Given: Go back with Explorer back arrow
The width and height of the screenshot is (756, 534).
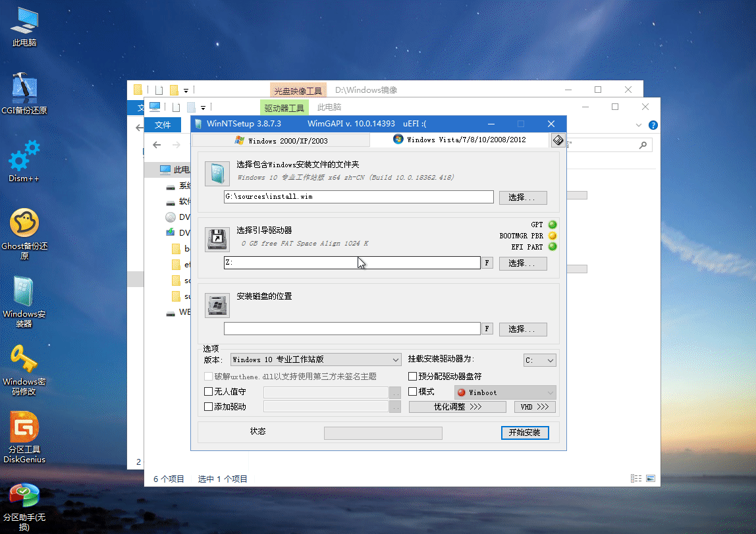Looking at the screenshot, I should pyautogui.click(x=157, y=145).
